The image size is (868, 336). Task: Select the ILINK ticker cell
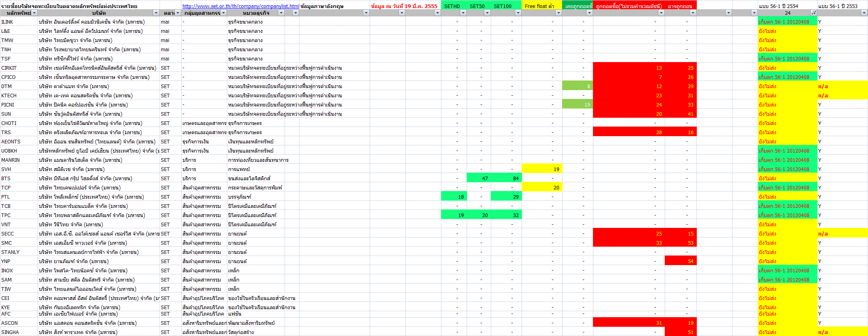pyautogui.click(x=19, y=22)
